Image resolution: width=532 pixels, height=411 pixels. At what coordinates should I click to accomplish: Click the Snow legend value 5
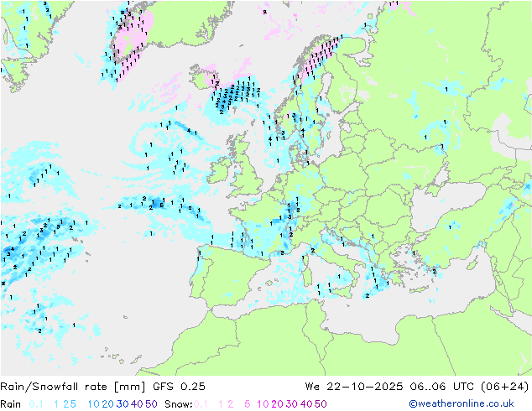click(248, 404)
